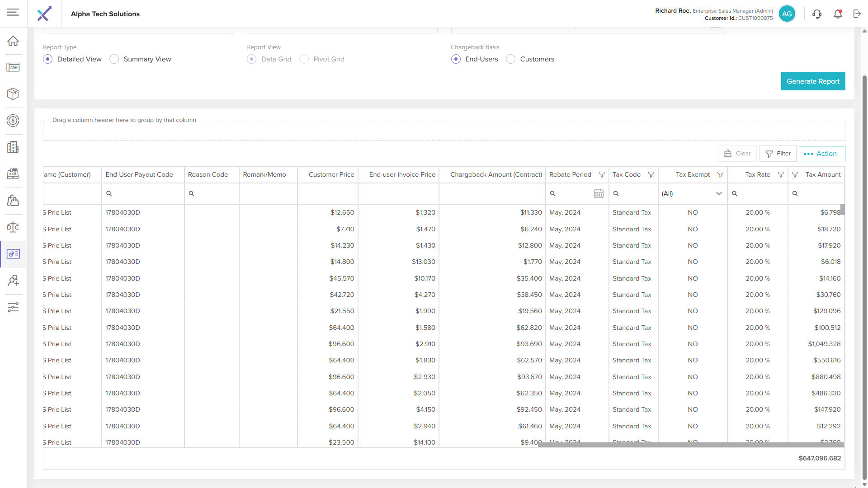This screenshot has width=868, height=488.
Task: Open the Action menu
Action: (x=821, y=154)
